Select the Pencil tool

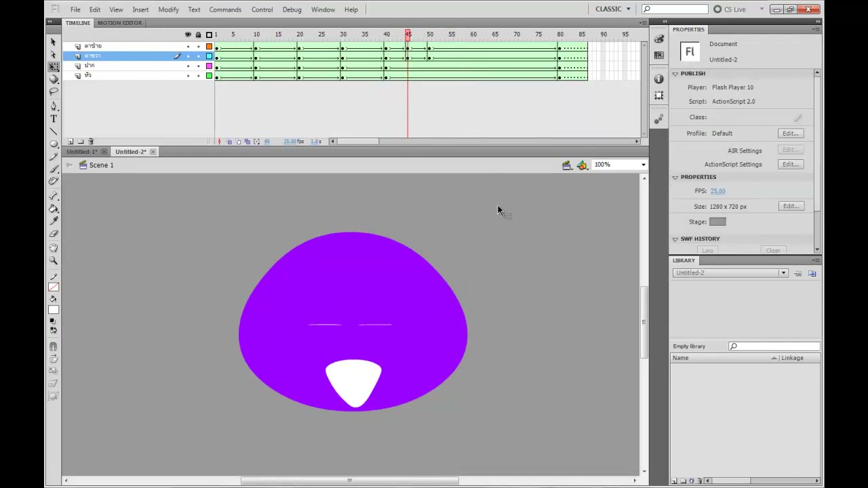(x=54, y=156)
